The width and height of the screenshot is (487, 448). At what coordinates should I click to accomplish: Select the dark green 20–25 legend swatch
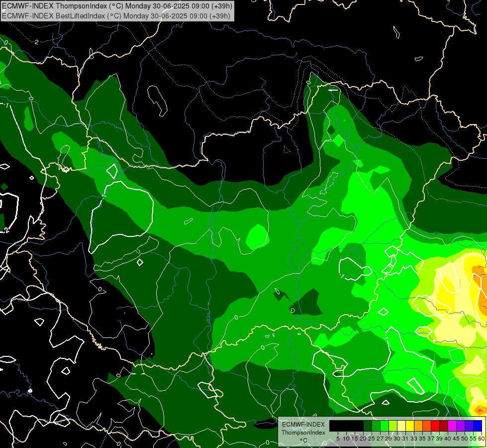pyautogui.click(x=368, y=426)
